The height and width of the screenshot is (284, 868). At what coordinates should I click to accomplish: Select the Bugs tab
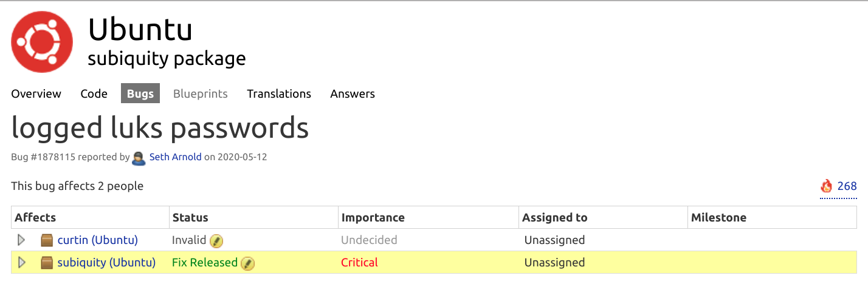[140, 93]
